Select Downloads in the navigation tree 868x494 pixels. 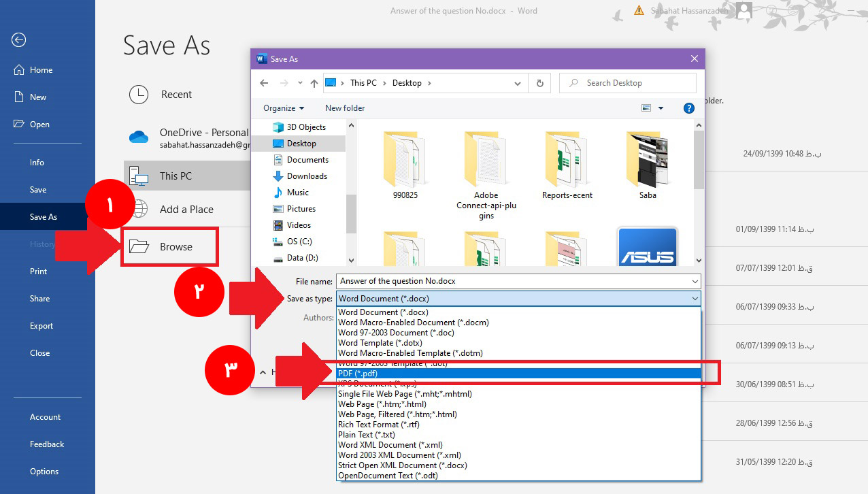pyautogui.click(x=307, y=176)
